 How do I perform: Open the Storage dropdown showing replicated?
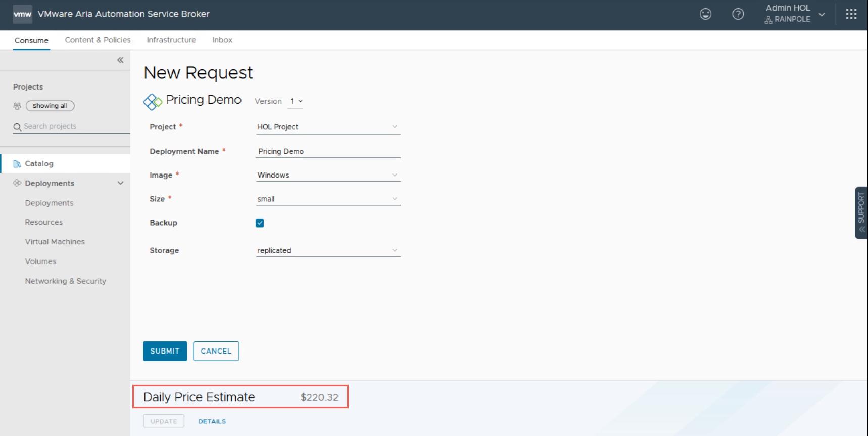pyautogui.click(x=327, y=251)
